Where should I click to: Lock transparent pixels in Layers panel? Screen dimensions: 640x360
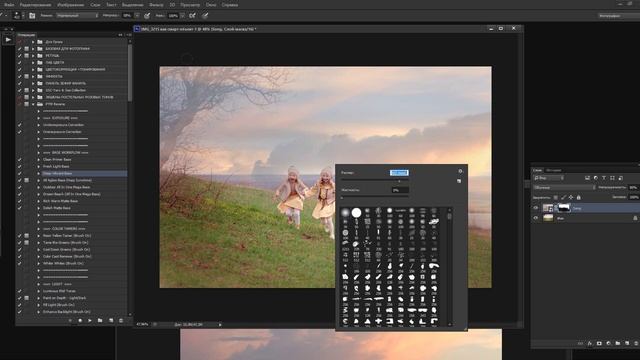pos(556,198)
